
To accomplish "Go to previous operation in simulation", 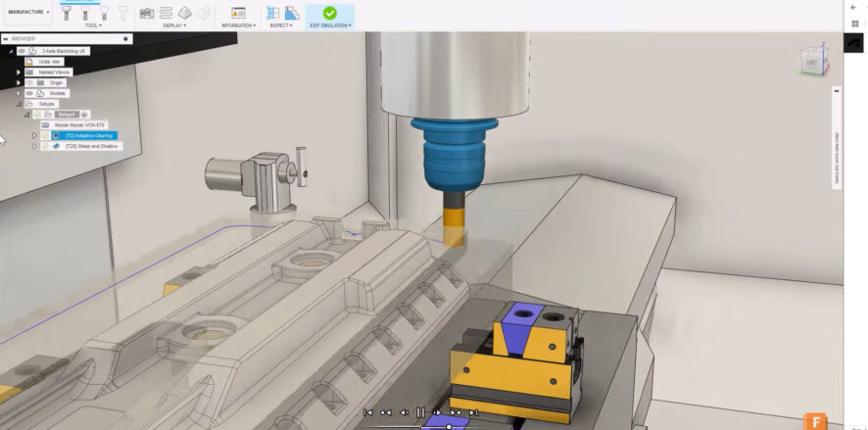I will click(386, 412).
